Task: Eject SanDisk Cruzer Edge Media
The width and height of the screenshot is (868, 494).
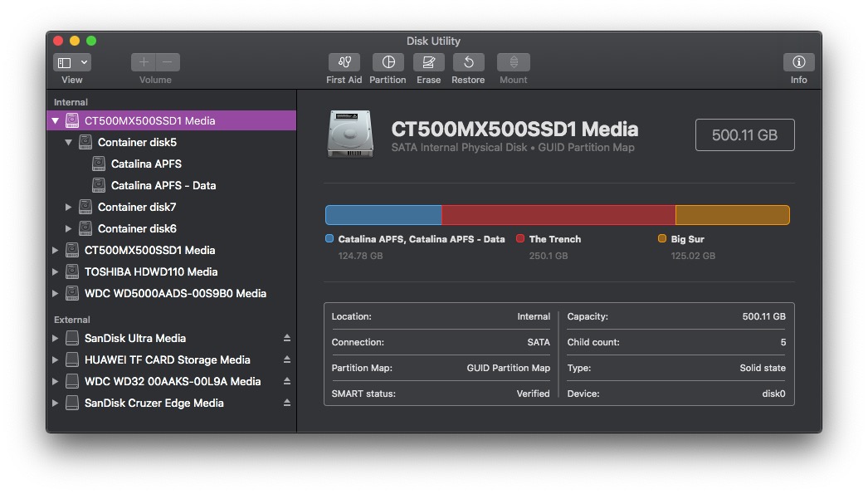Action: (x=287, y=403)
